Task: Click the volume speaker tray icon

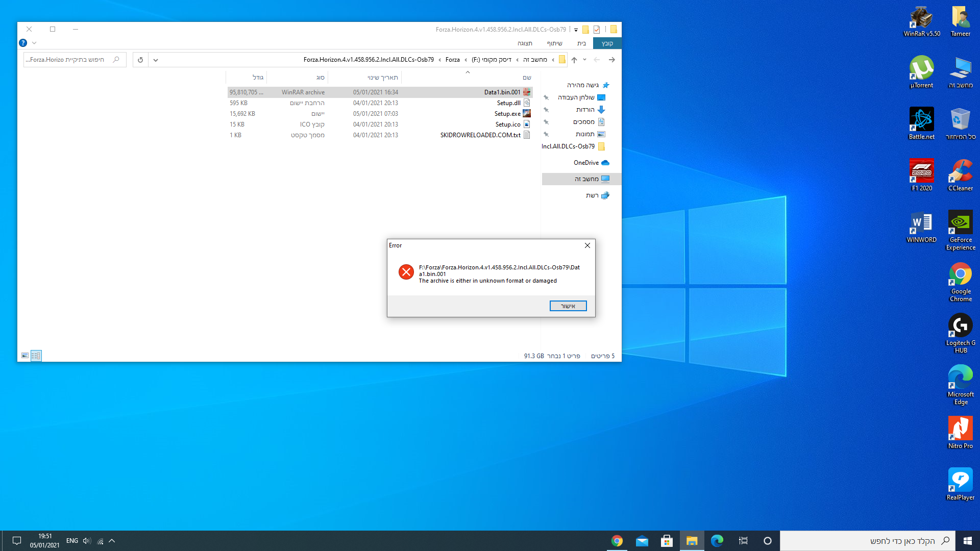Action: tap(87, 541)
